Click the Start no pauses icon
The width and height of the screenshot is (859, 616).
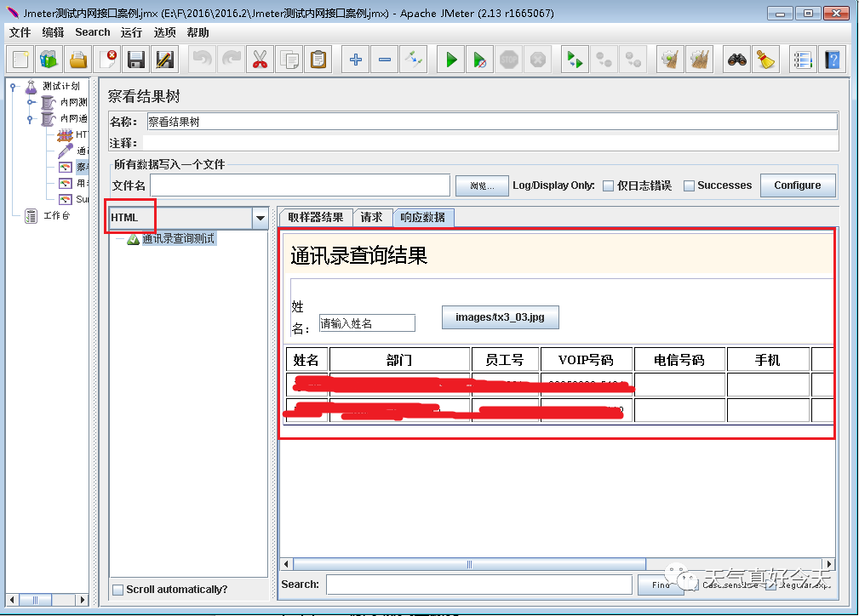(480, 60)
